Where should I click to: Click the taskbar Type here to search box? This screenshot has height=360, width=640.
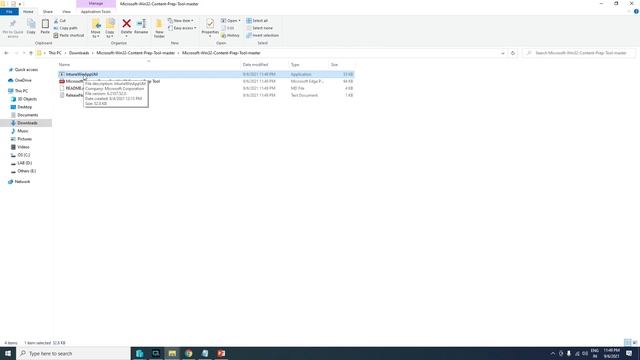click(73, 353)
